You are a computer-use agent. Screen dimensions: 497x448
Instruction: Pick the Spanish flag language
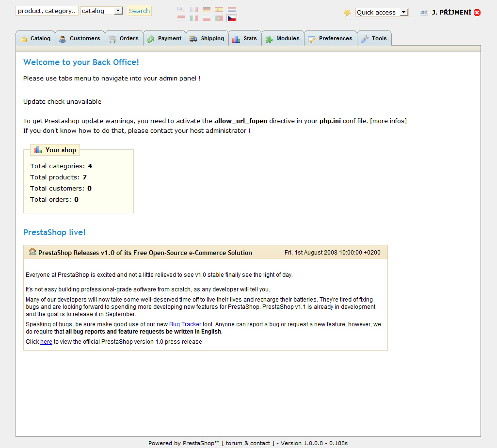pos(219,10)
